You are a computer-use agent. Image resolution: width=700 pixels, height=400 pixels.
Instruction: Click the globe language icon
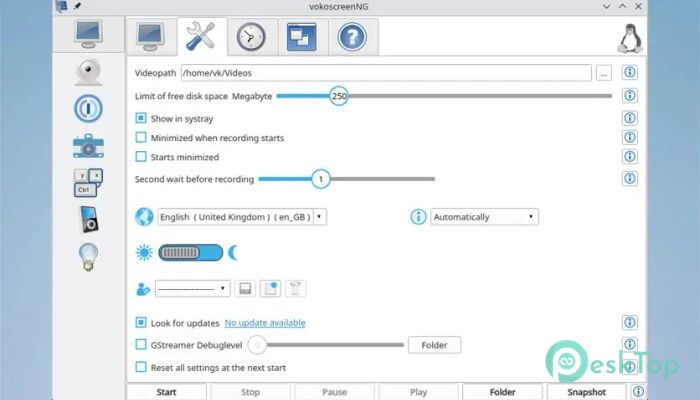point(144,217)
